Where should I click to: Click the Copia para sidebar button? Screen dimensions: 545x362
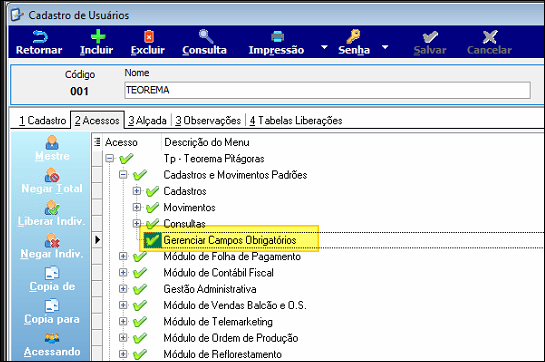[x=52, y=312]
